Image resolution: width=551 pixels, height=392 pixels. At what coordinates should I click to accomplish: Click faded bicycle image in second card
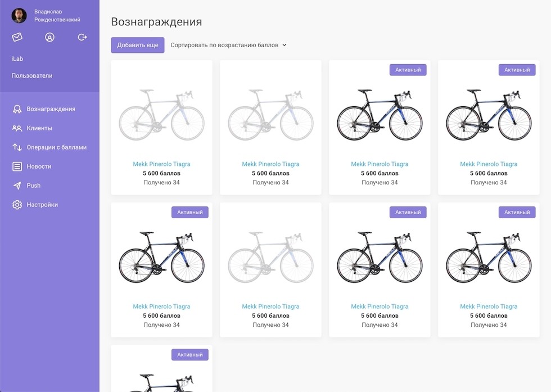point(270,115)
